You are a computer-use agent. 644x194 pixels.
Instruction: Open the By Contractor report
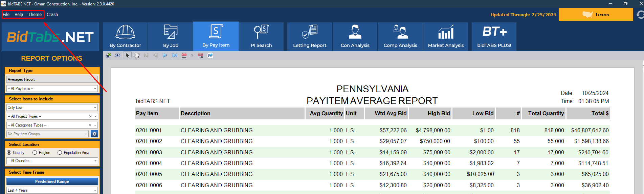tap(125, 37)
